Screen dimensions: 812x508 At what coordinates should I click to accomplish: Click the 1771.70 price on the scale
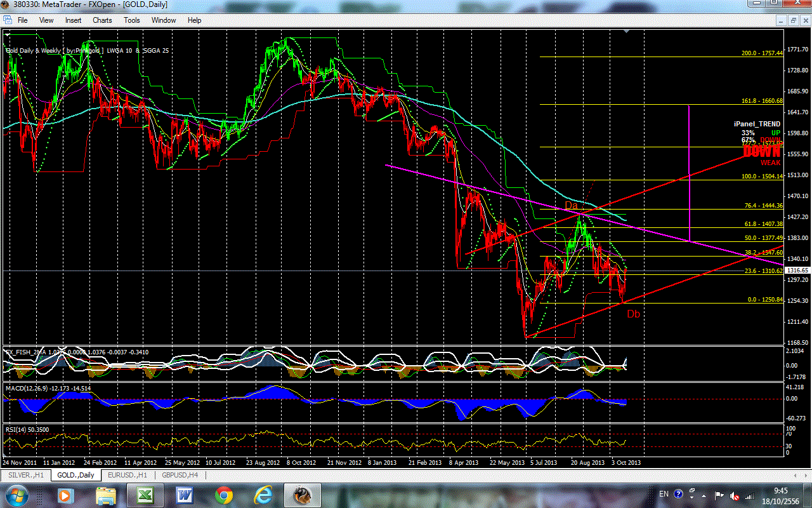point(797,50)
